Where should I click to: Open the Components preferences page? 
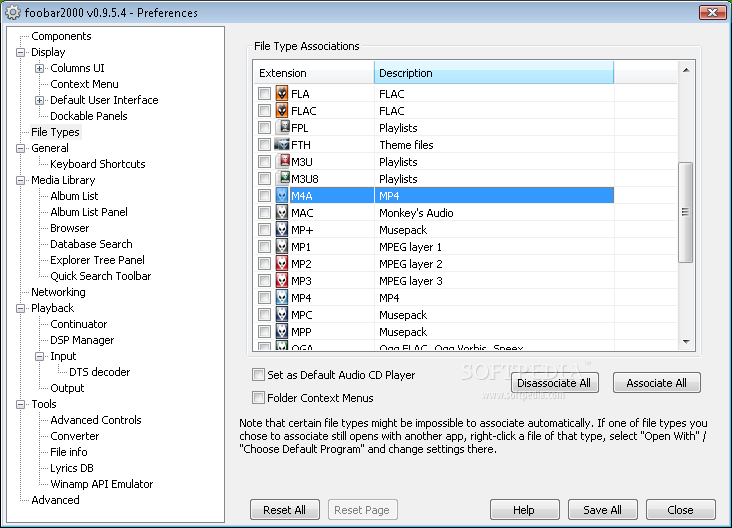[61, 36]
